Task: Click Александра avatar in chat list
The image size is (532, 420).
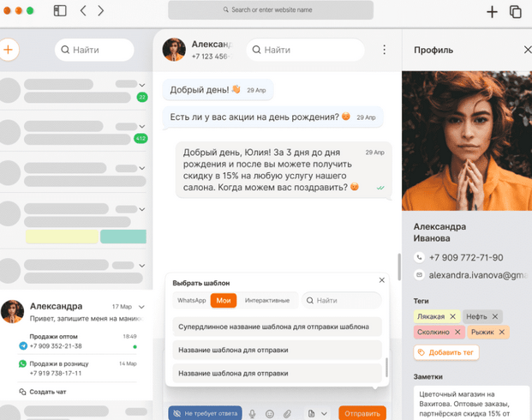Action: [x=13, y=312]
